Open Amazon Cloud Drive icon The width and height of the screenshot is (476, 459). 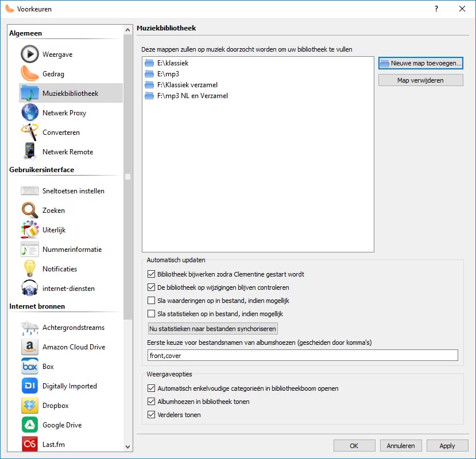pyautogui.click(x=30, y=347)
